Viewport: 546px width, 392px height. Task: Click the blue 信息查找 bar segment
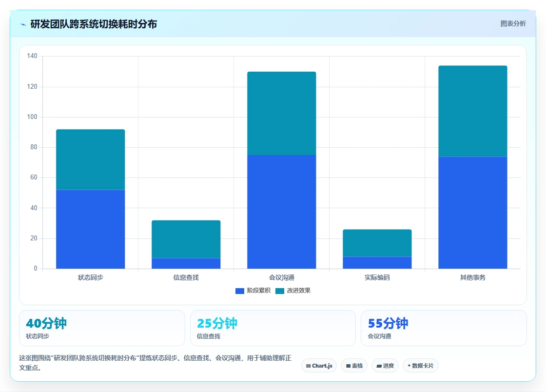point(186,263)
